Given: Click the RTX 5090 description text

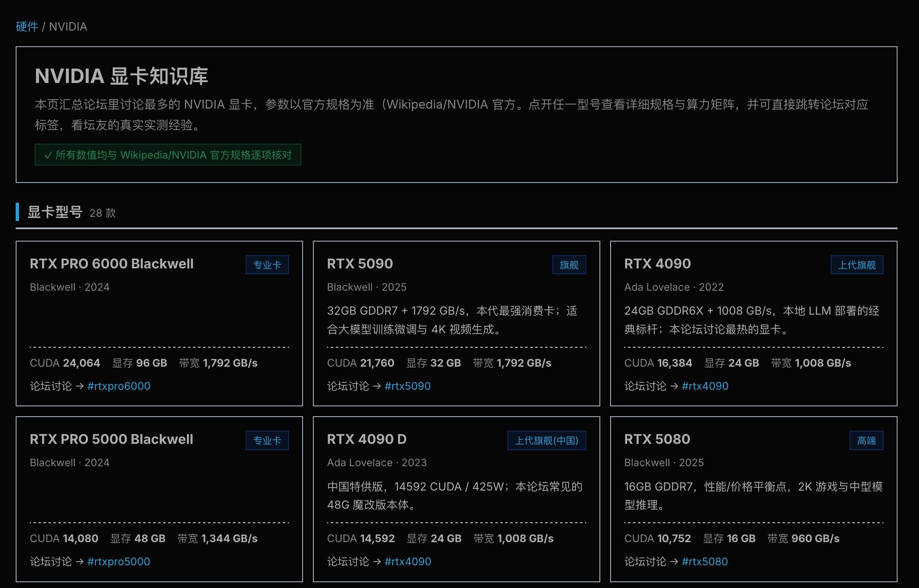Looking at the screenshot, I should (x=452, y=320).
